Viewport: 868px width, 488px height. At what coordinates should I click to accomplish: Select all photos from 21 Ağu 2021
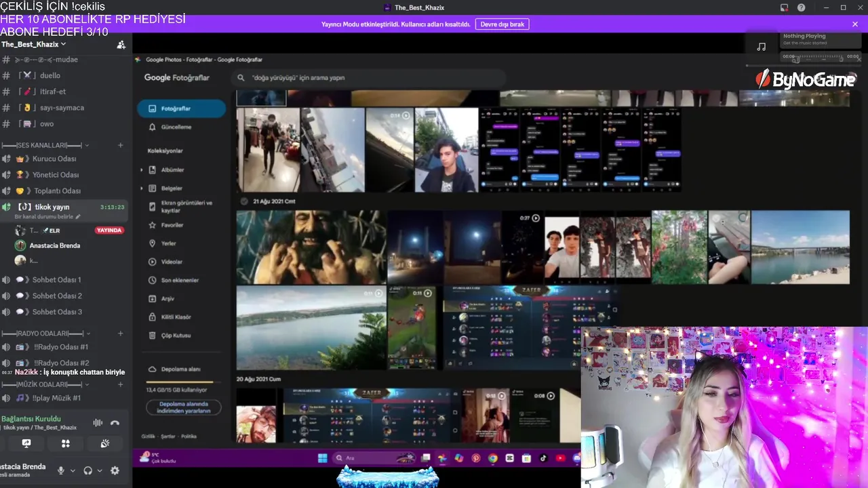click(x=244, y=201)
